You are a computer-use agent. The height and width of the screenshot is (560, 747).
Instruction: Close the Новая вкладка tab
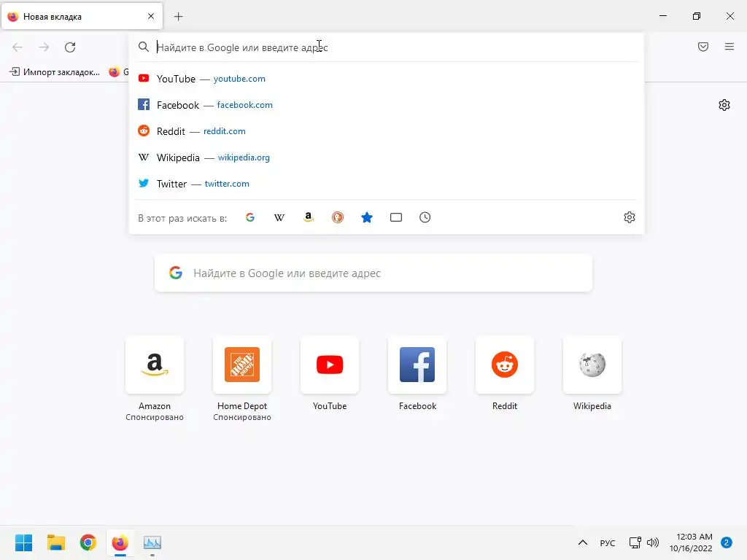(151, 16)
